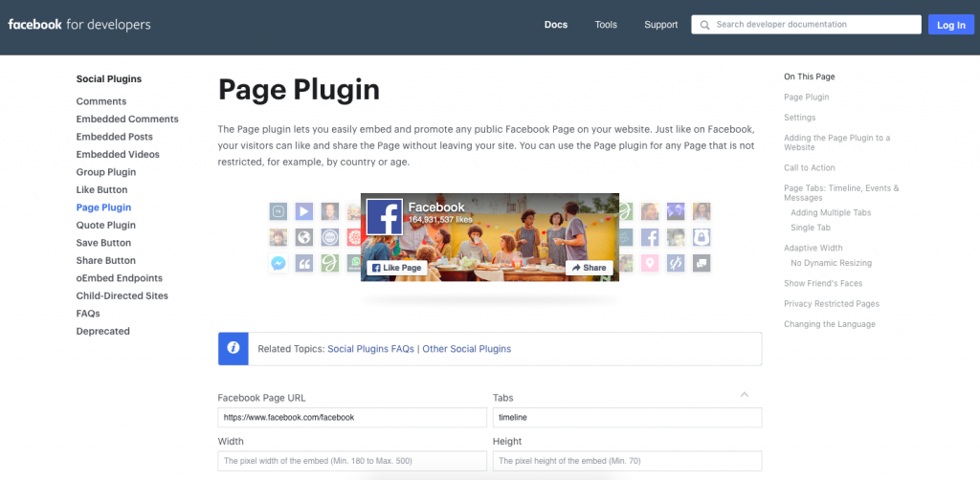This screenshot has width=980, height=480.
Task: Click the facebook for developers logo
Action: pos(79,25)
